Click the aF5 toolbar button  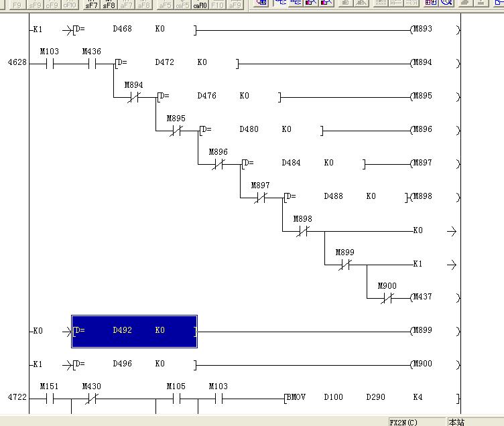164,4
